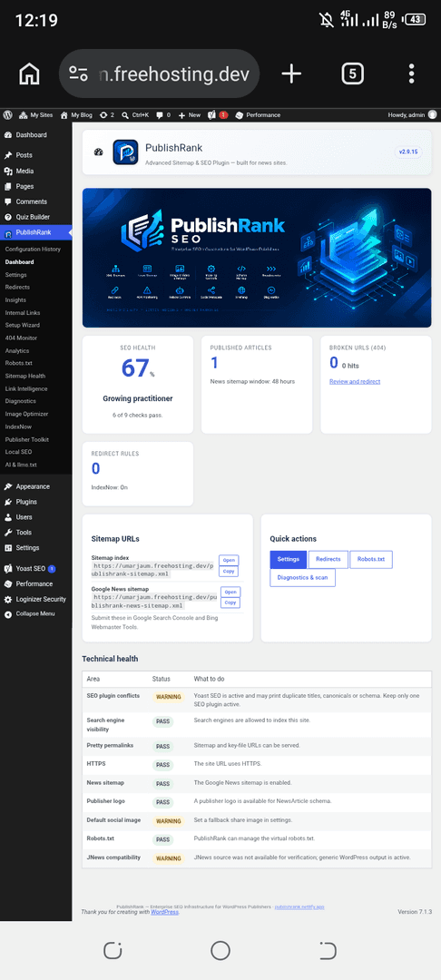Click the updates icon showing 2
This screenshot has width=441, height=980.
pyautogui.click(x=107, y=115)
